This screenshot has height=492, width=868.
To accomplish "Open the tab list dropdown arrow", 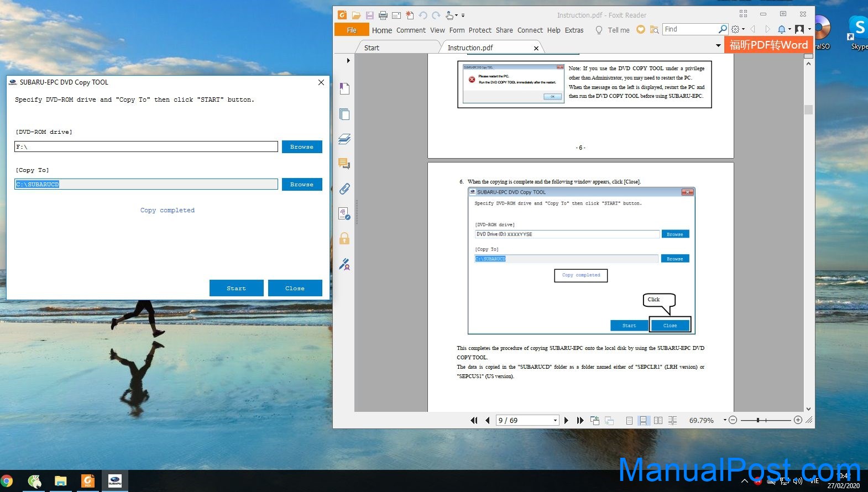I will click(718, 46).
